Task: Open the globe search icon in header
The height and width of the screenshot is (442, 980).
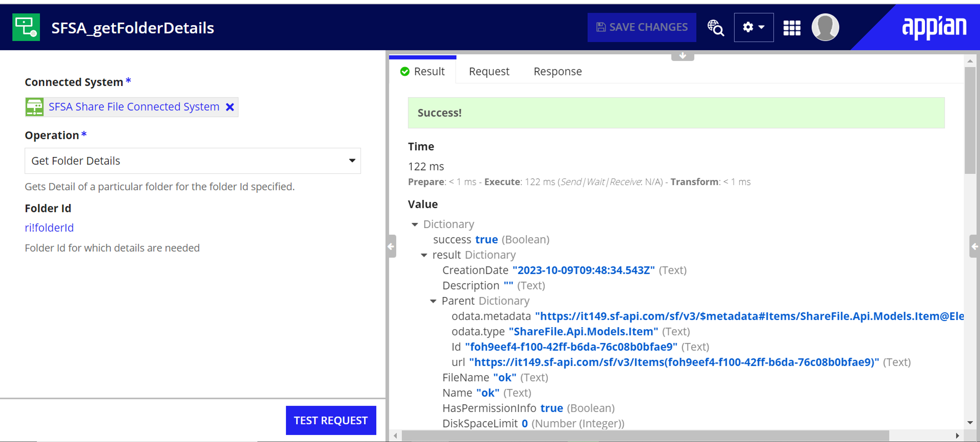Action: [x=715, y=27]
